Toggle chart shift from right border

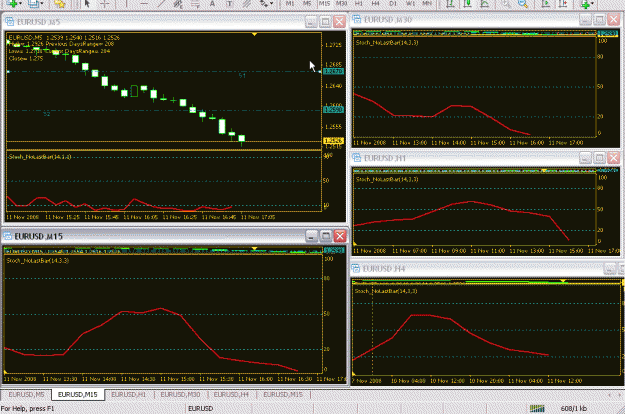(563, 4)
